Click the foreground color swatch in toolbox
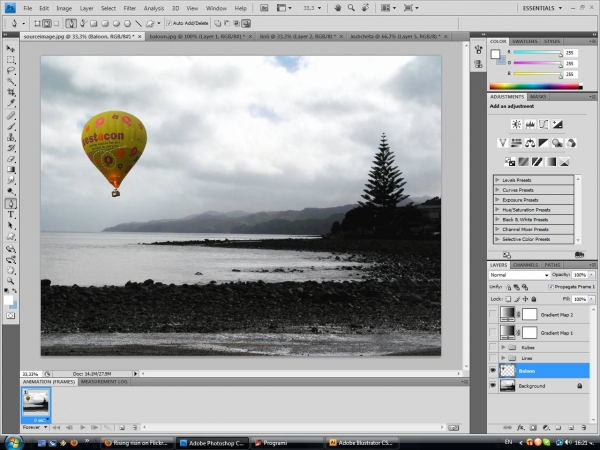This screenshot has height=450, width=600. (8, 300)
